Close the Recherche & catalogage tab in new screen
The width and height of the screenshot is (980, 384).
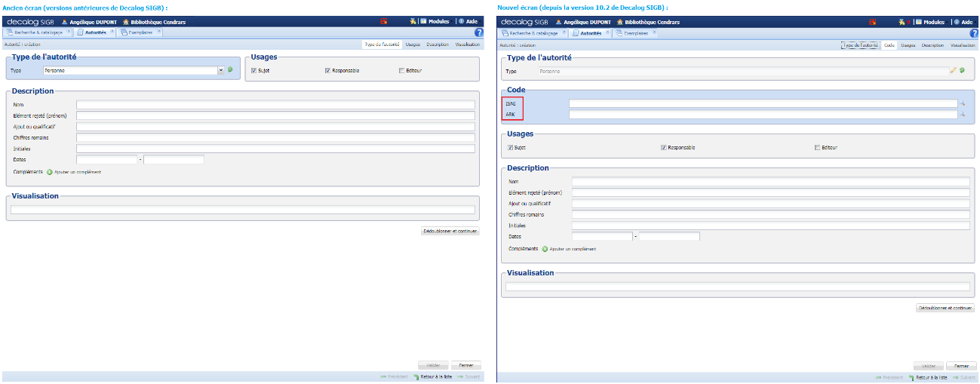point(566,32)
